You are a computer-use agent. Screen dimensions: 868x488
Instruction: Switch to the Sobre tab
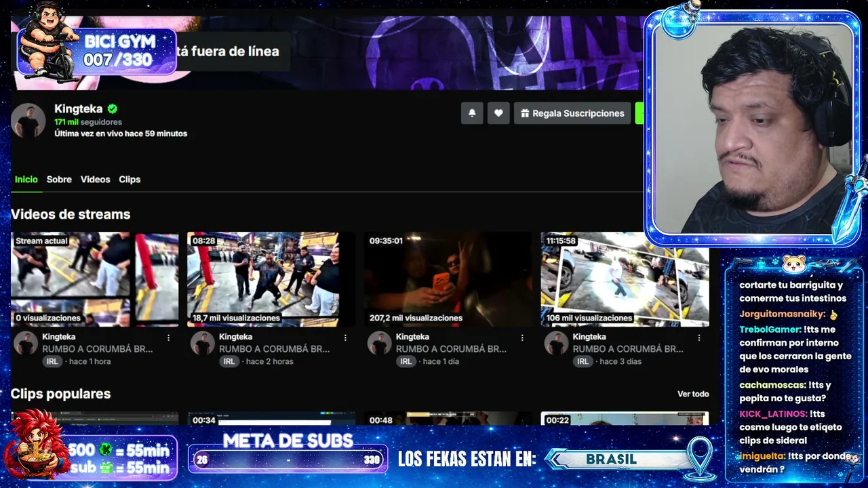(59, 180)
